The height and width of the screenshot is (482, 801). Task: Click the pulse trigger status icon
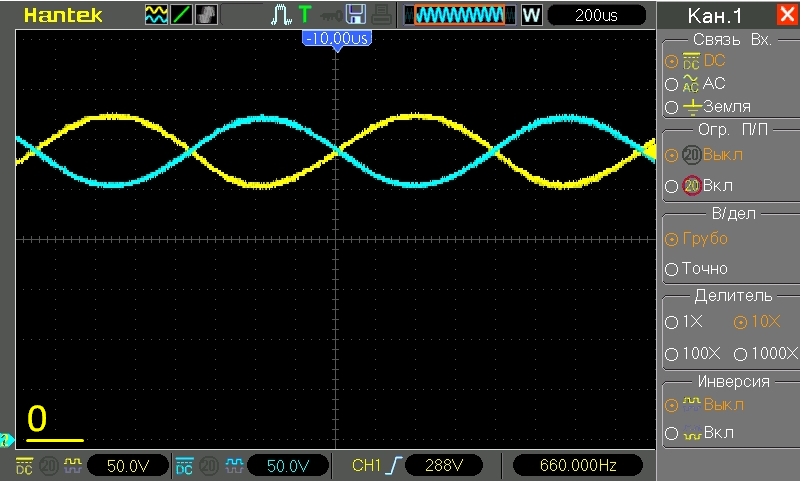(x=280, y=15)
